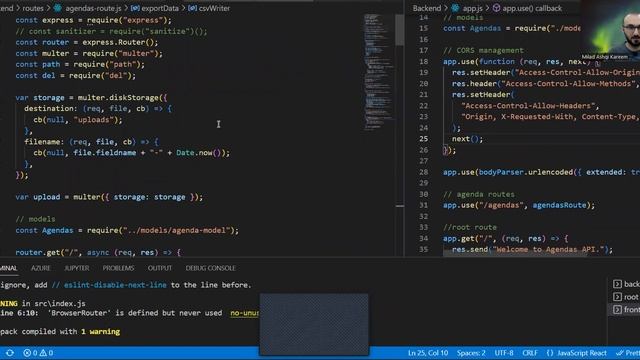
Task: Open app.use() callback breadcrumb segment
Action: point(532,8)
